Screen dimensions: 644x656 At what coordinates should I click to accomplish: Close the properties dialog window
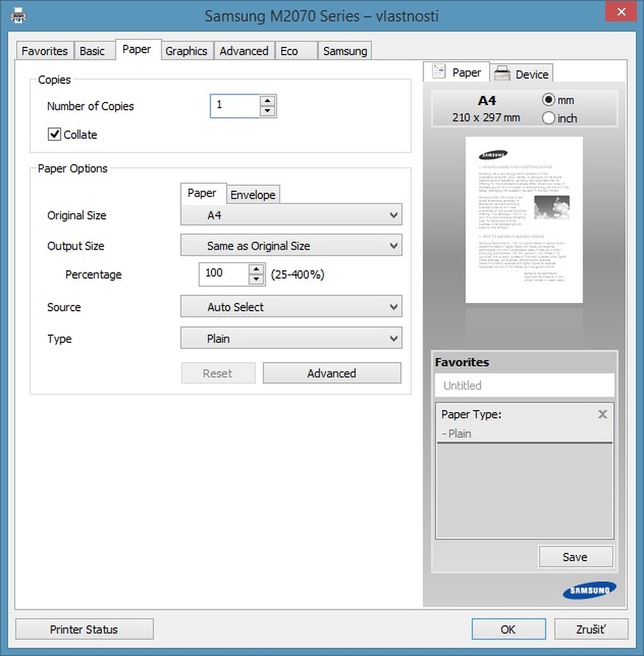point(621,12)
